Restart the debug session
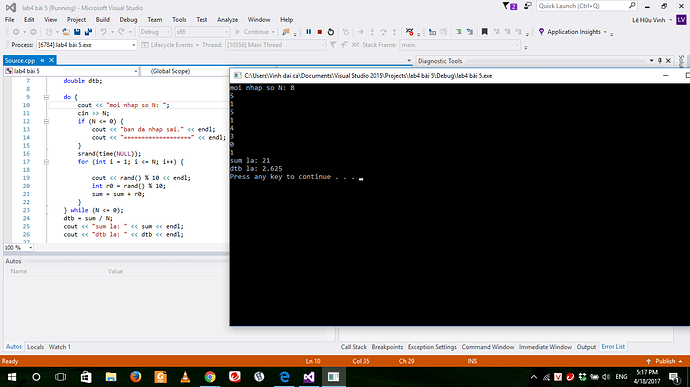Image resolution: width=690 pixels, height=387 pixels. pos(331,32)
